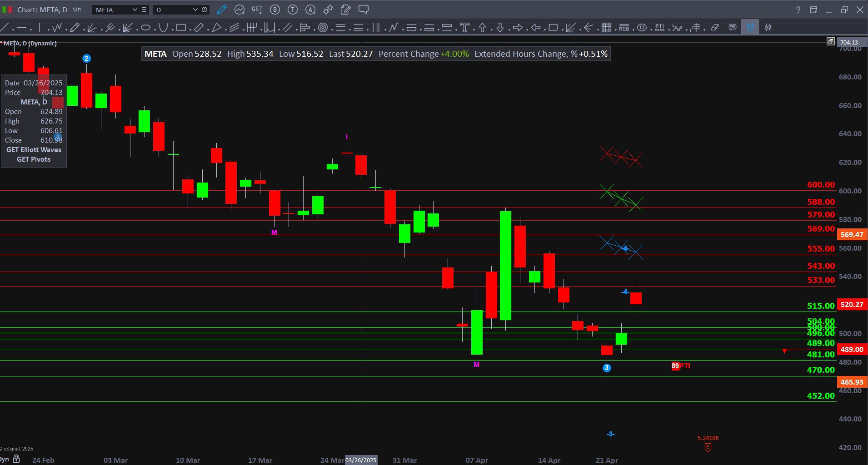Select the MOB make-or-break tool
The width and height of the screenshot is (868, 465).
tap(624, 28)
